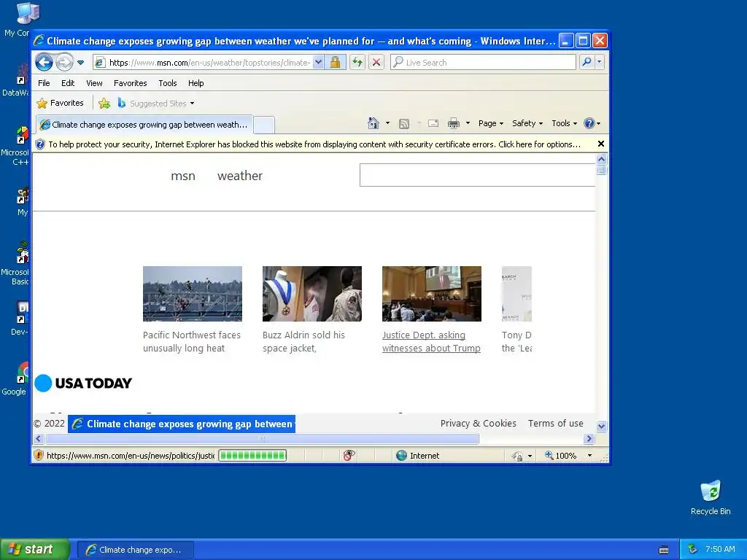Click Buzz Aldrin sold his space jacket text
This screenshot has height=560, width=747.
click(x=303, y=341)
